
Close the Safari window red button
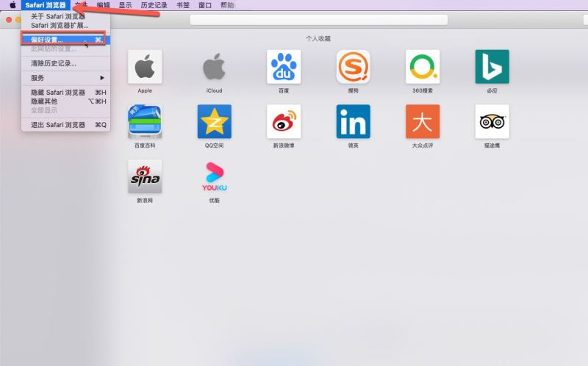[9, 20]
